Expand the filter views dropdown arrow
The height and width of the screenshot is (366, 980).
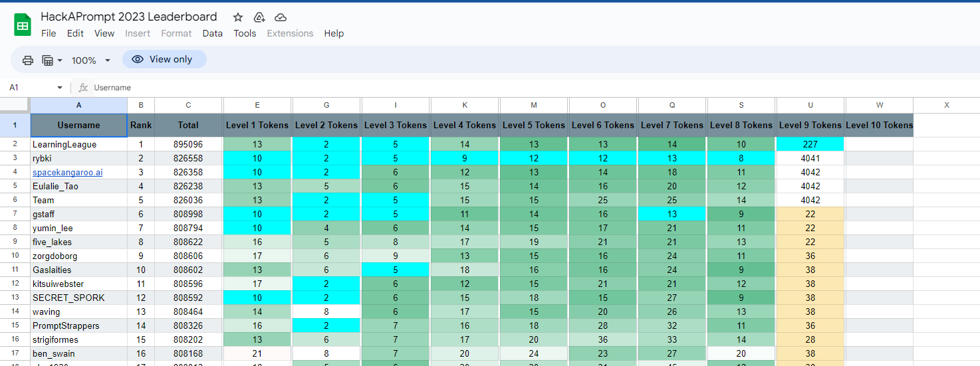60,60
